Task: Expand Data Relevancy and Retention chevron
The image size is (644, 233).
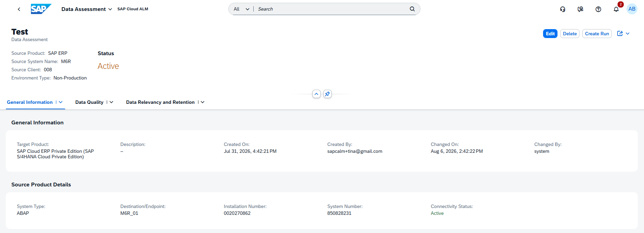Action: click(203, 102)
